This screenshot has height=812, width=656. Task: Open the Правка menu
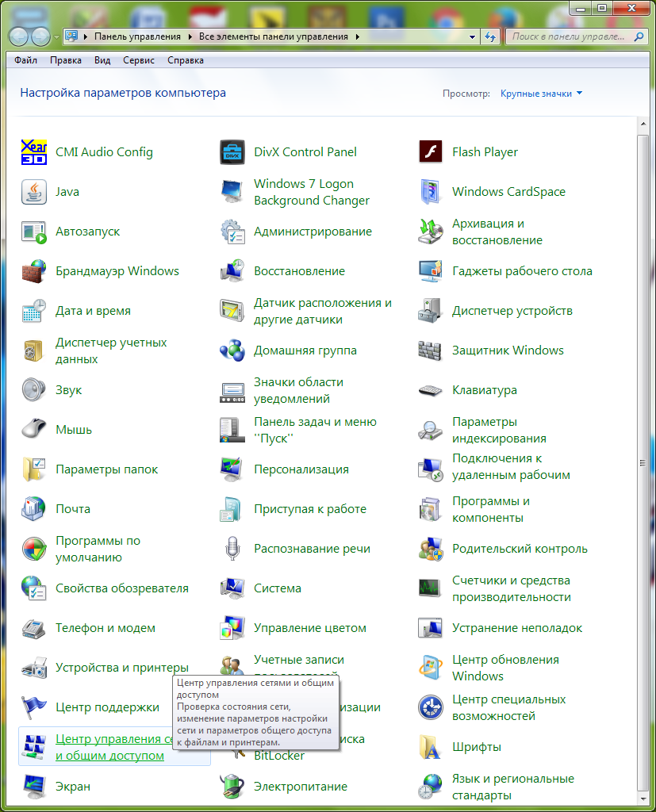pos(66,60)
